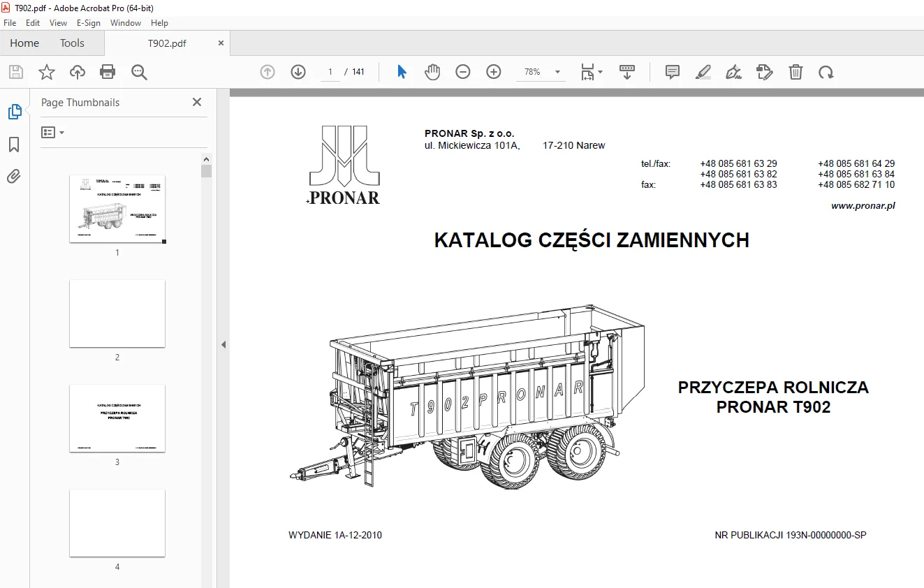Open the Find text search tool
Viewport: 924px width, 588px height.
139,72
